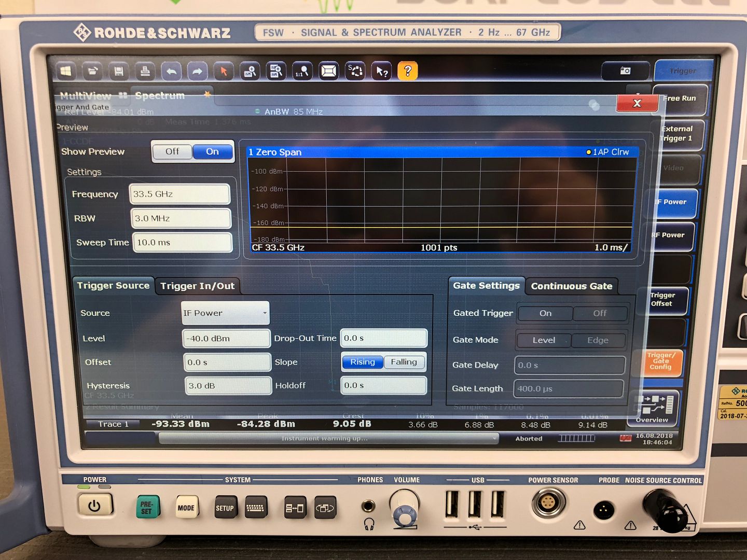Click the Open file folder icon
747x560 pixels.
point(92,71)
